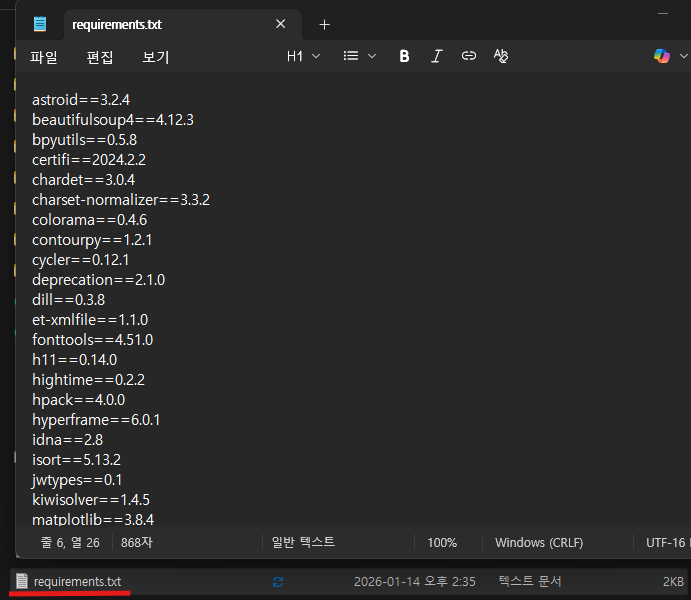The image size is (691, 600).
Task: Select requirements.txt in the file explorer list
Action: pos(78,581)
